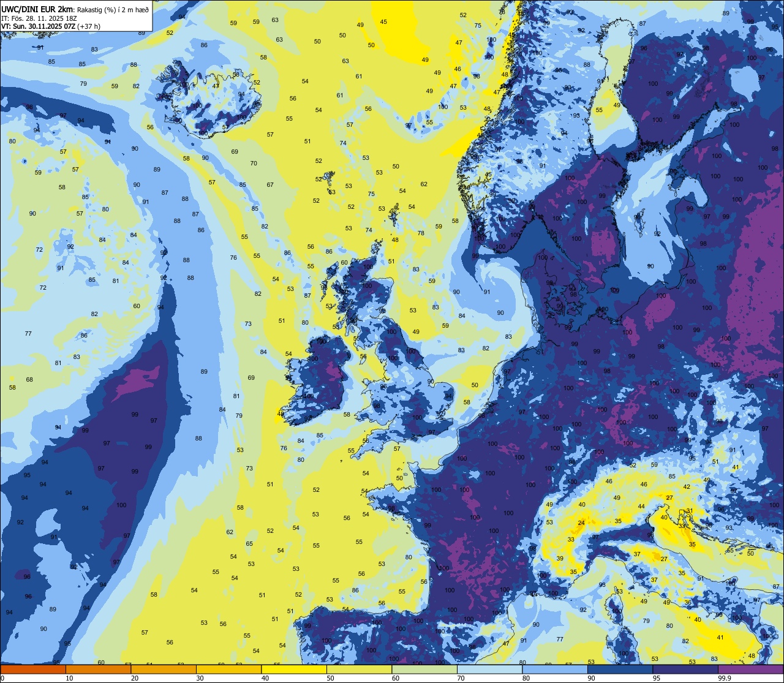Click the humidity value '24' on the map

[x=581, y=523]
